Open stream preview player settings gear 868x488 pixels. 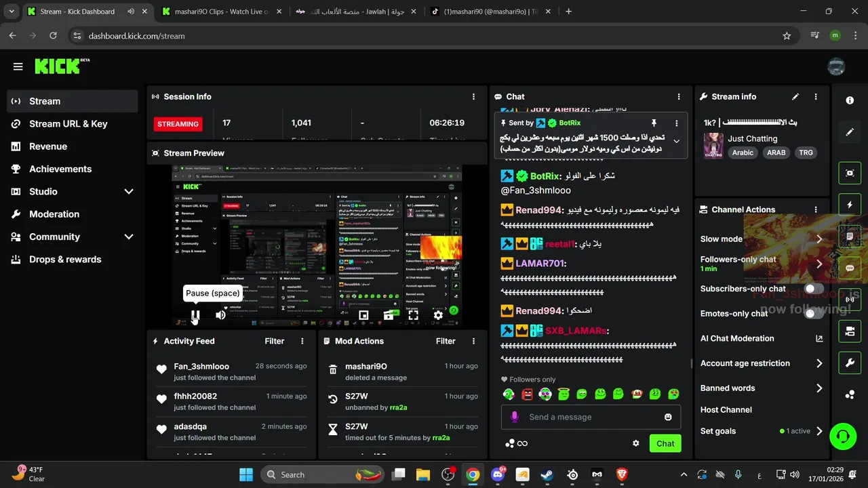438,315
